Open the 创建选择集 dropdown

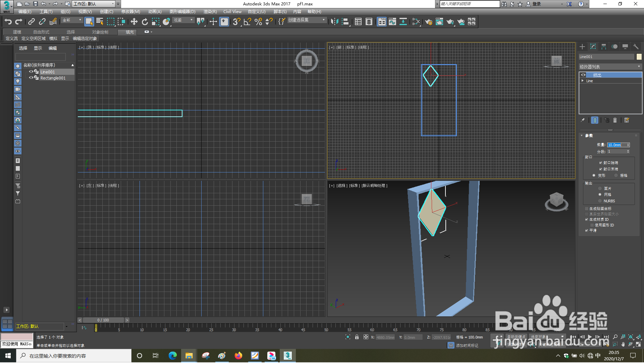(307, 20)
